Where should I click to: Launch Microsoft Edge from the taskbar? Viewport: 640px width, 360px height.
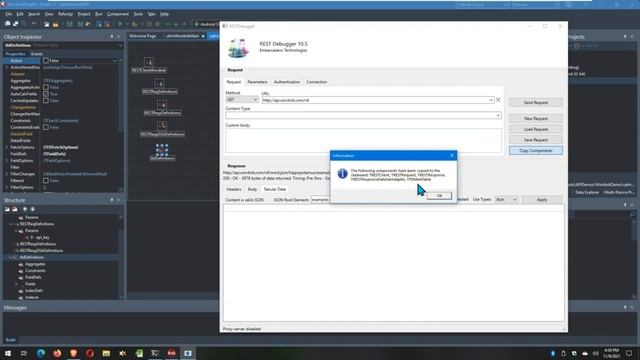[41, 353]
